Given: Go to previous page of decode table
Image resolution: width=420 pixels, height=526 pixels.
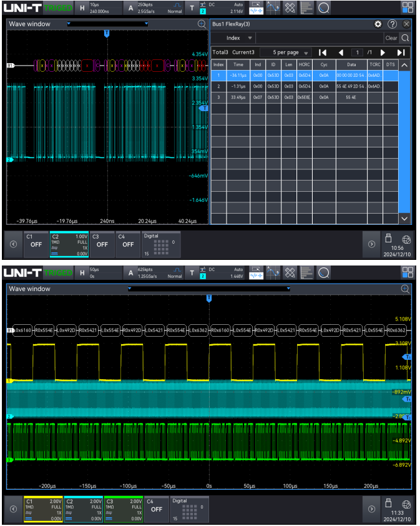Looking at the screenshot, I should click(341, 52).
